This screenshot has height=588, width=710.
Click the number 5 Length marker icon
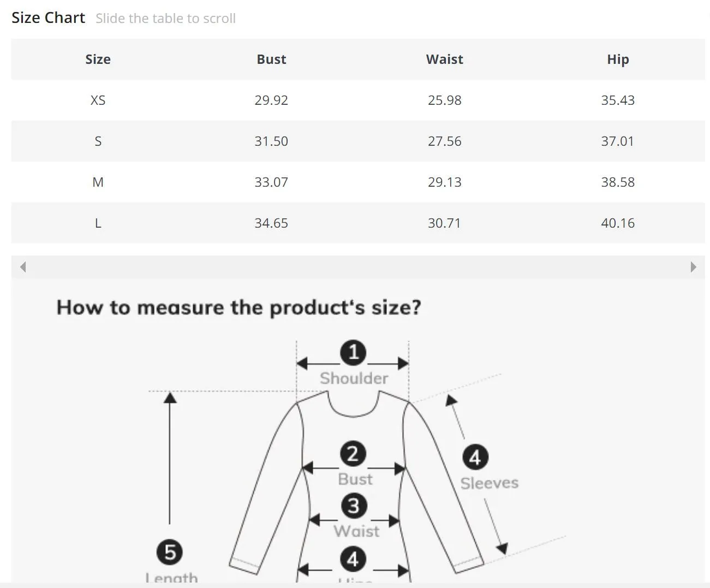(170, 552)
